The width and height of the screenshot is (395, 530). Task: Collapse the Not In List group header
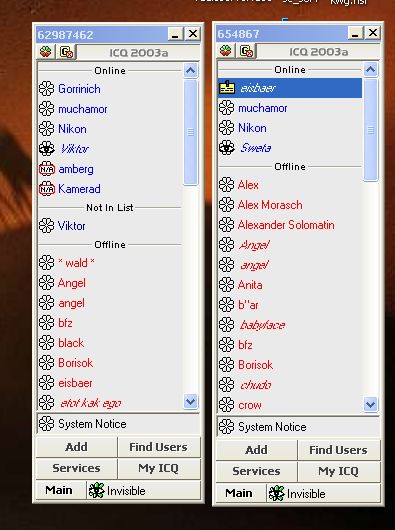click(110, 208)
